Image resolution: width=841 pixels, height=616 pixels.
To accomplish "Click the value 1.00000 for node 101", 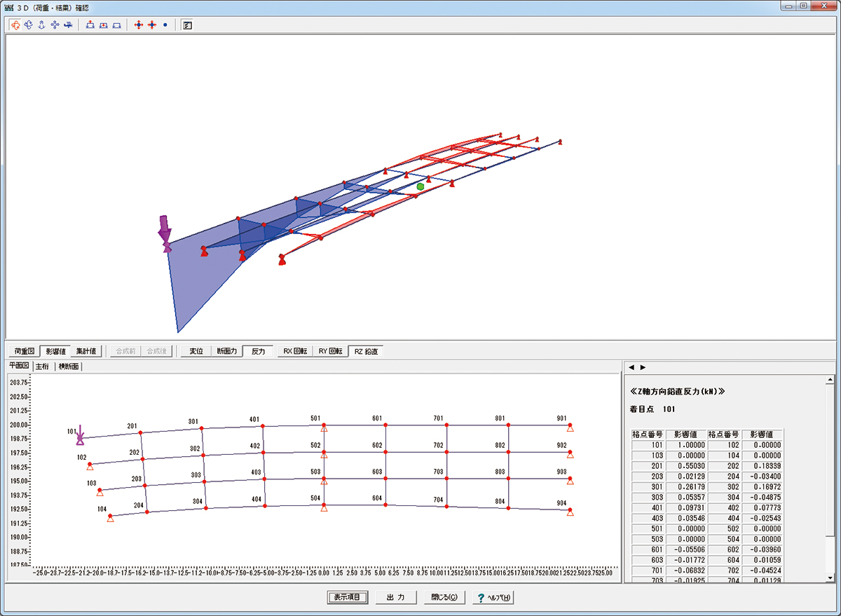I will click(685, 444).
